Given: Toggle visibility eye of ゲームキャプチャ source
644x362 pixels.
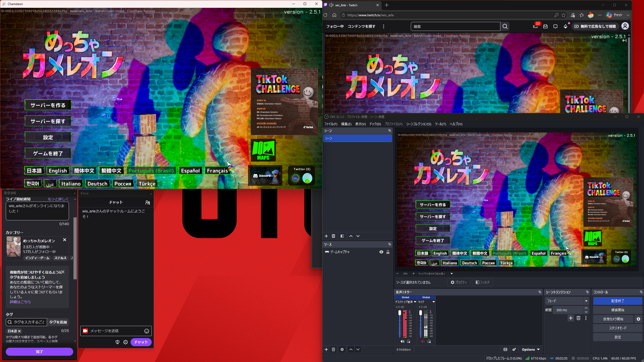Looking at the screenshot, I should pos(381,252).
